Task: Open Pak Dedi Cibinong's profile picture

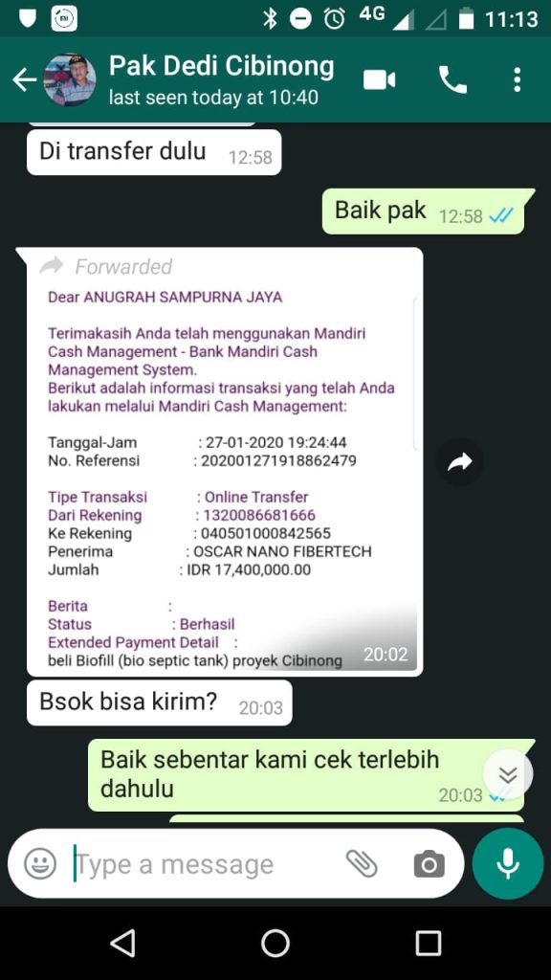Action: [69, 80]
